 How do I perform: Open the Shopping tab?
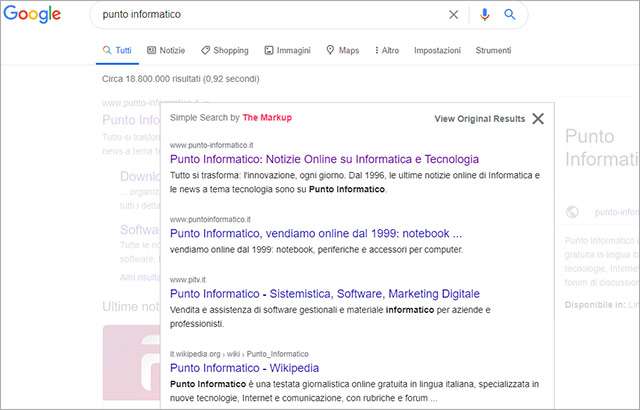(x=224, y=50)
